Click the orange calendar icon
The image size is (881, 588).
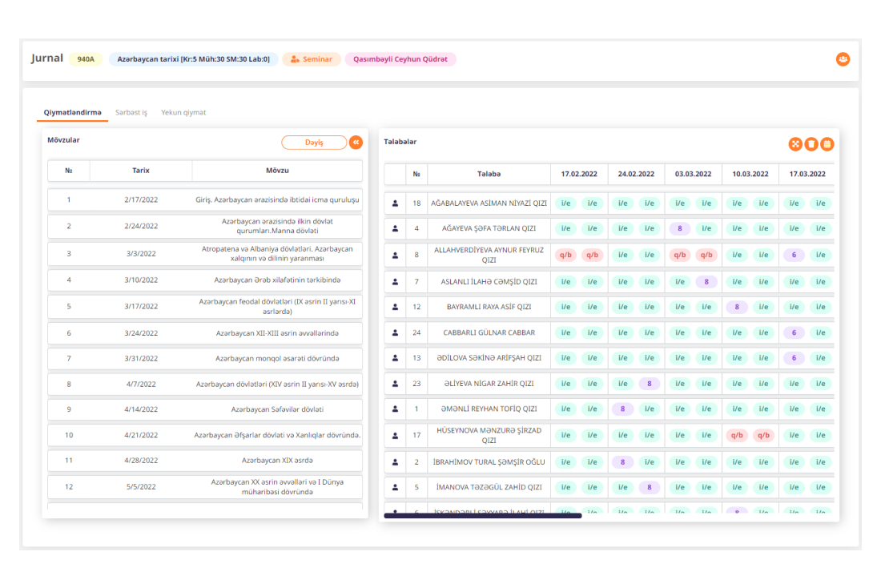827,144
